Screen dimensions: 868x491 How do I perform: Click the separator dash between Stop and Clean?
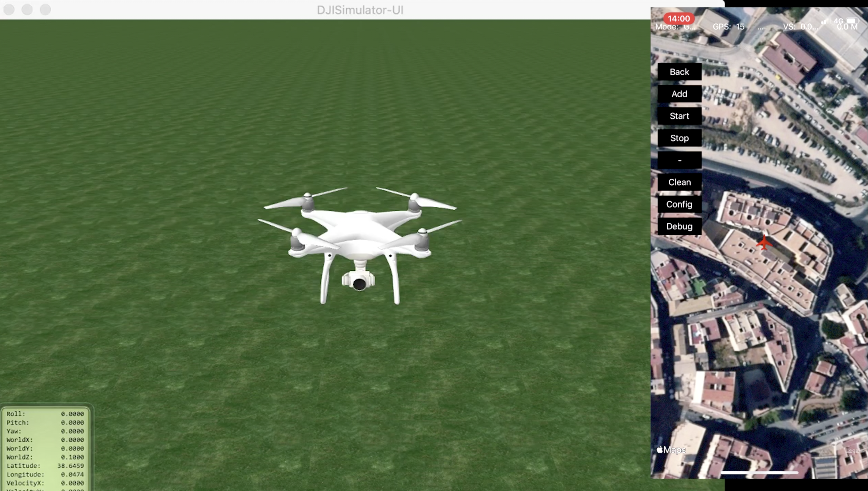[x=679, y=160]
